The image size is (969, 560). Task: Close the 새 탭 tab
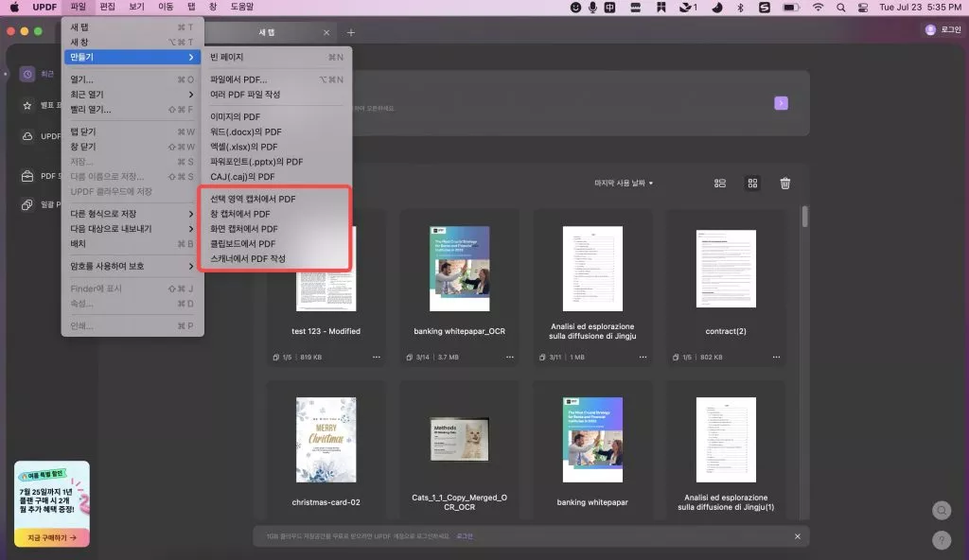326,33
